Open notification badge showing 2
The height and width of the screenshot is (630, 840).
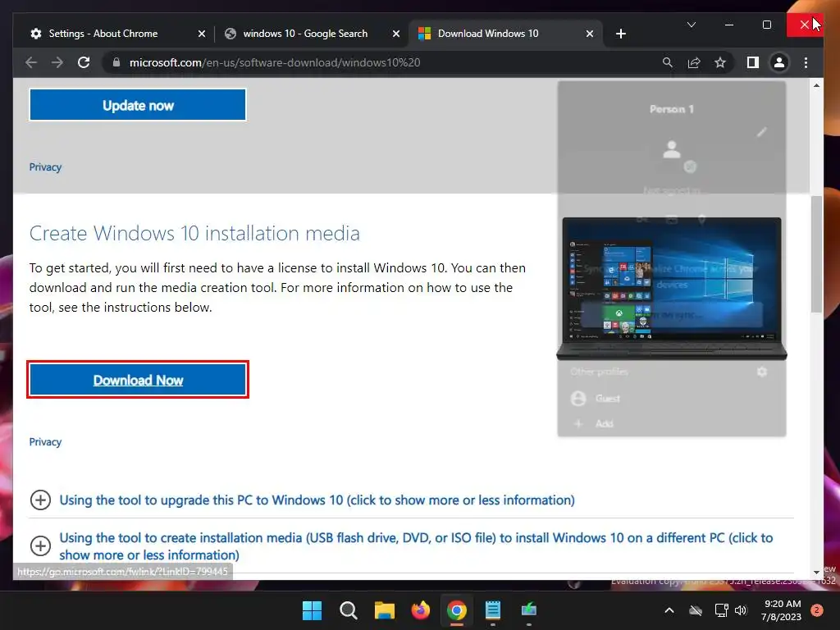[817, 610]
